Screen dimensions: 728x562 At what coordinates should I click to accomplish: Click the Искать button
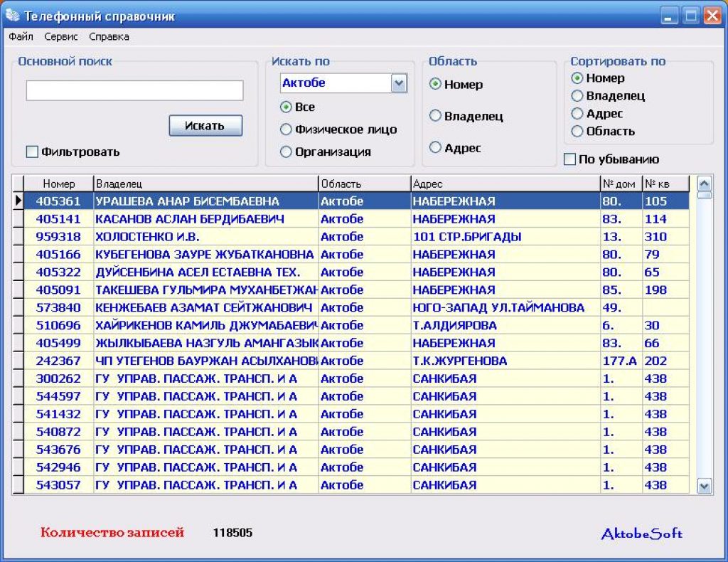pos(205,126)
